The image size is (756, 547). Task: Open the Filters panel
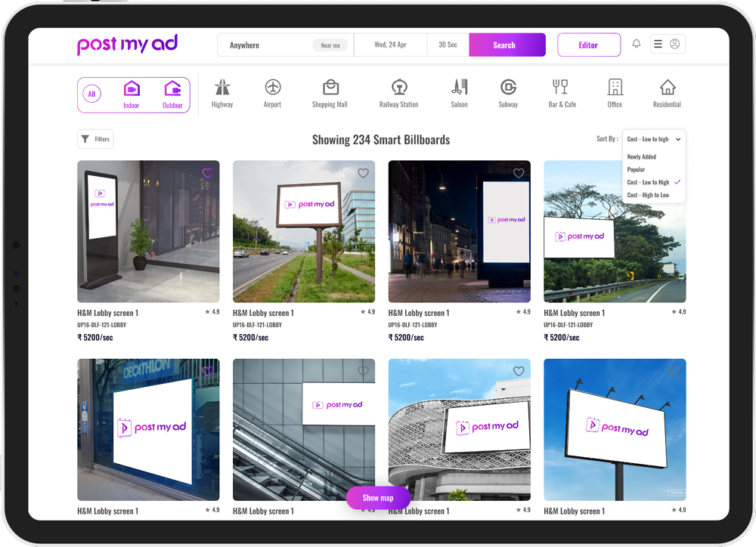point(95,139)
